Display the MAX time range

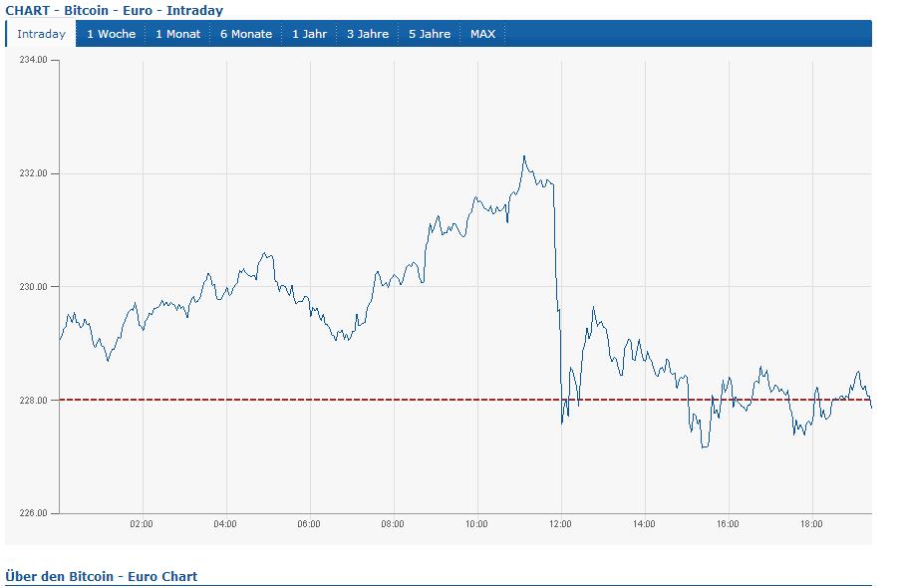(x=482, y=34)
